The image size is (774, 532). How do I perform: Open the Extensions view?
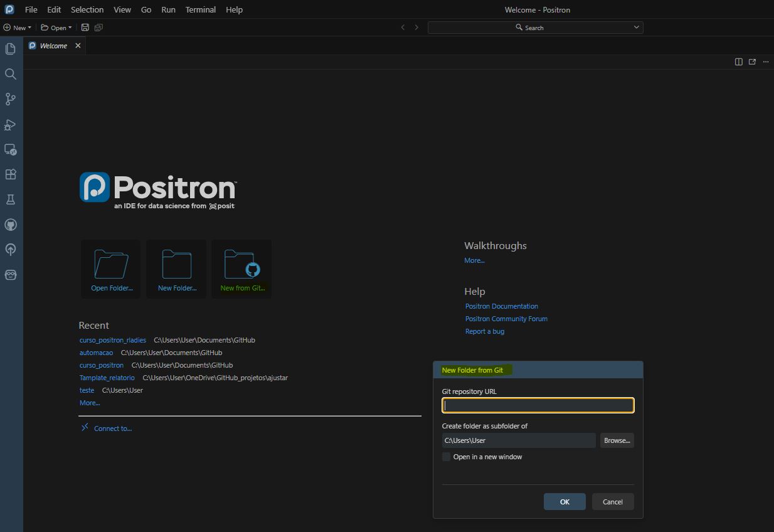10,174
